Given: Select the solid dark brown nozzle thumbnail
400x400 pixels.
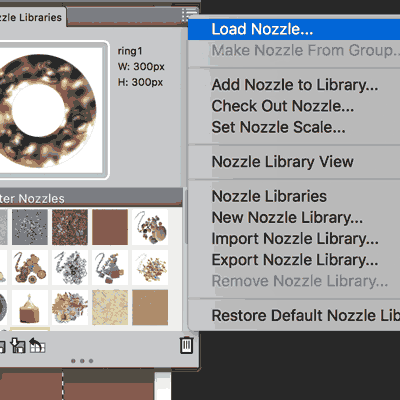Looking at the screenshot, I should pos(110,227).
